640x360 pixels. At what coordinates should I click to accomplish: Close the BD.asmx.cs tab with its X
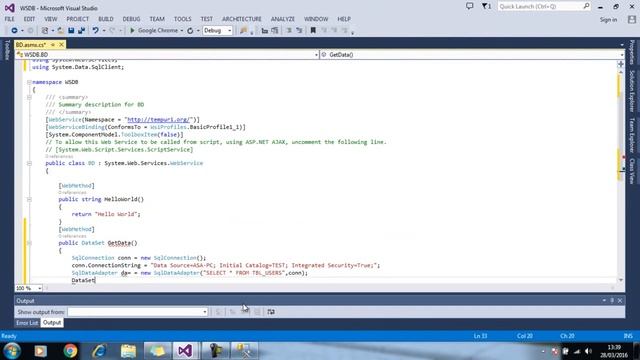[62, 44]
